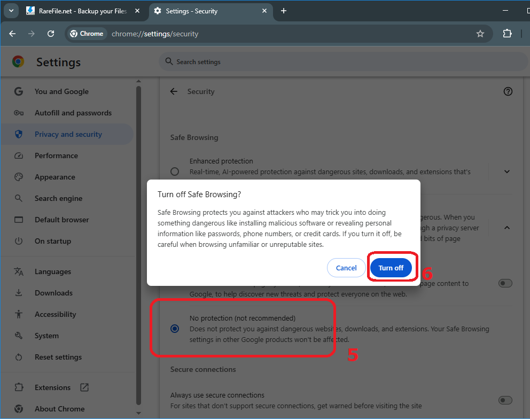Click the browser back navigation arrow
The image size is (530, 420).
point(12,34)
